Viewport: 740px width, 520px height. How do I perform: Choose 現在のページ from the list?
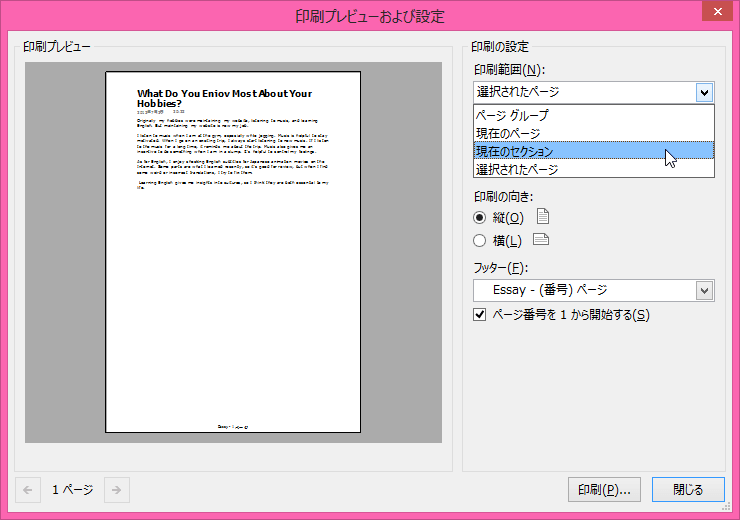594,133
